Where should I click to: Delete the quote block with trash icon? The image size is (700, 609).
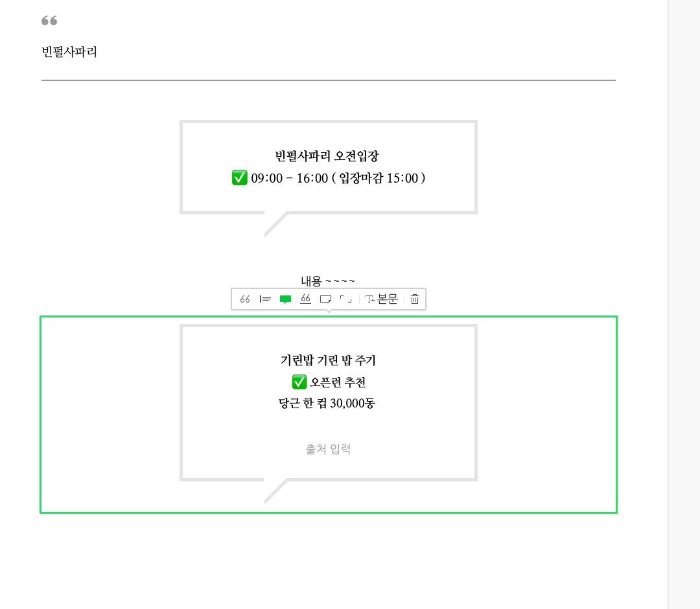pos(415,299)
